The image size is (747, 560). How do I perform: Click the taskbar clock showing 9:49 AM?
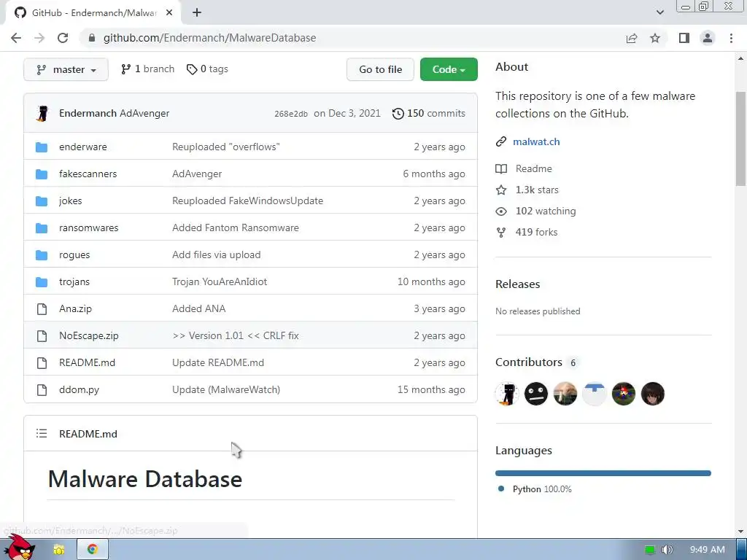click(708, 550)
